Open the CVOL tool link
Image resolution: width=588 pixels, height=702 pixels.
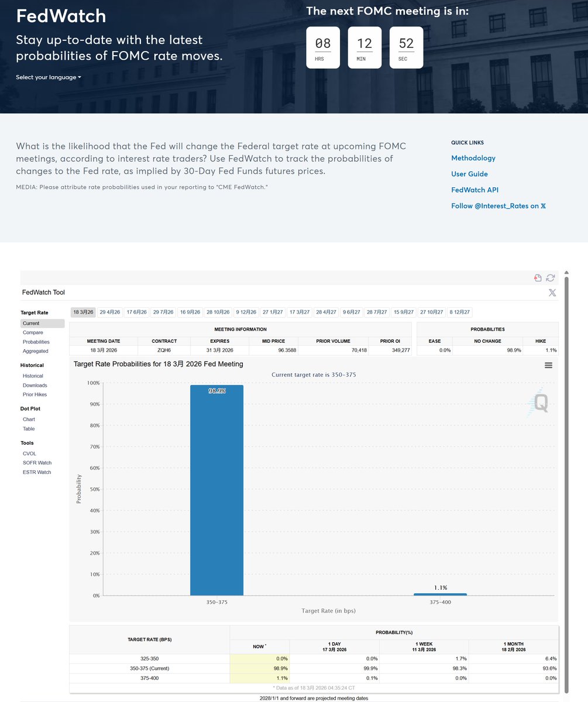[x=29, y=453]
